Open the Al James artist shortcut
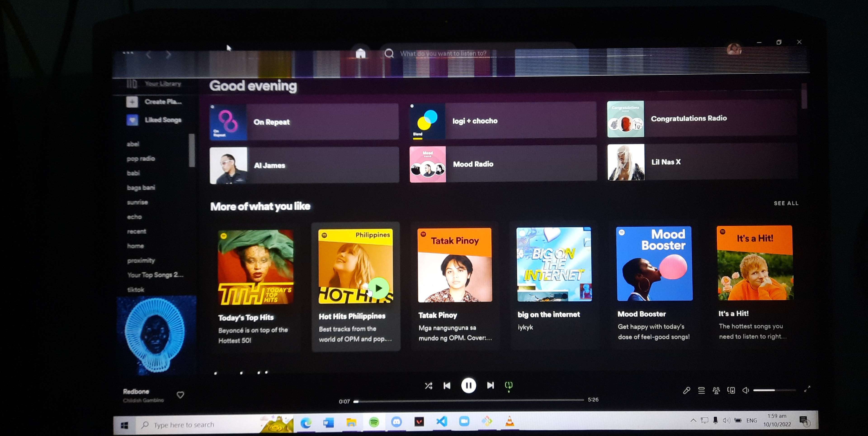Image resolution: width=868 pixels, height=436 pixels. pos(304,165)
